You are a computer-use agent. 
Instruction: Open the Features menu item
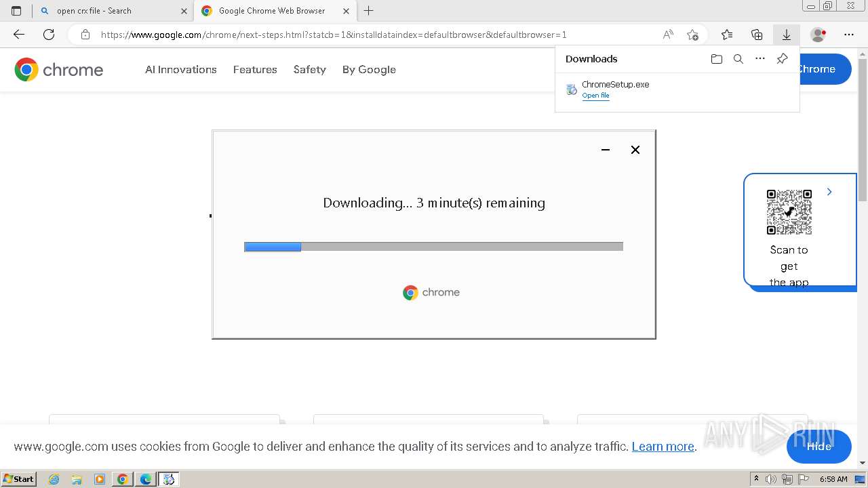click(x=255, y=69)
